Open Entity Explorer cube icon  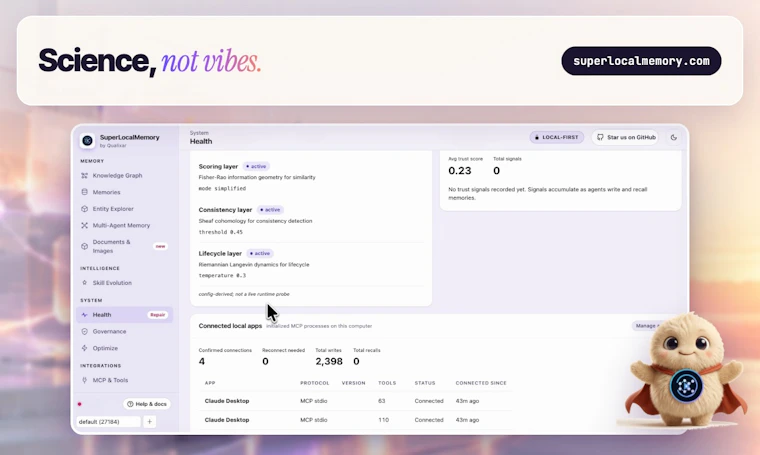pyautogui.click(x=84, y=209)
